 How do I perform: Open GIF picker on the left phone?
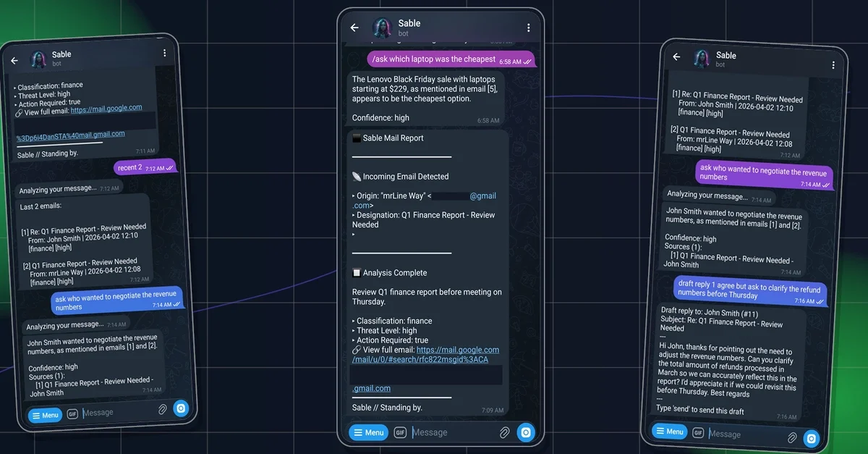tap(72, 413)
